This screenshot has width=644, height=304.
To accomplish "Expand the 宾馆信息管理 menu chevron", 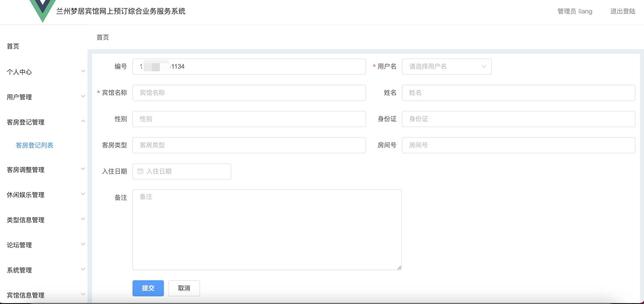I will click(x=83, y=295).
